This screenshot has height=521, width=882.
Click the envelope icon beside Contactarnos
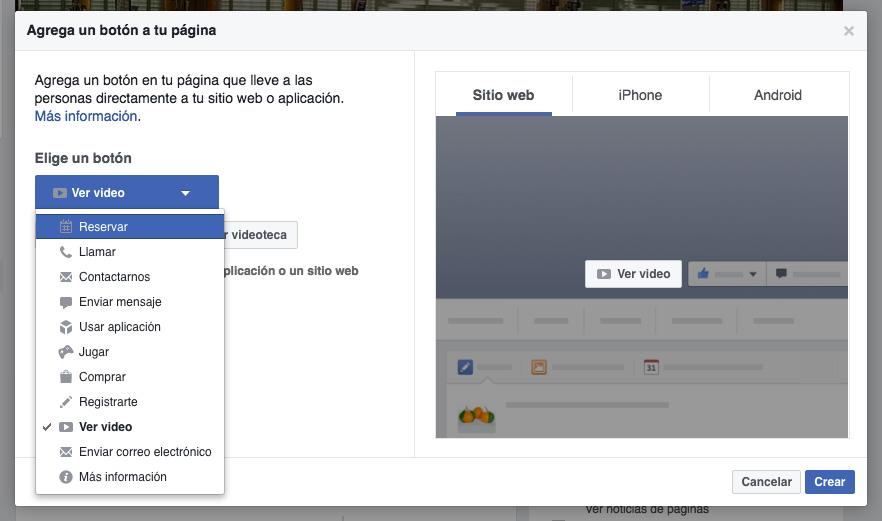tap(66, 277)
